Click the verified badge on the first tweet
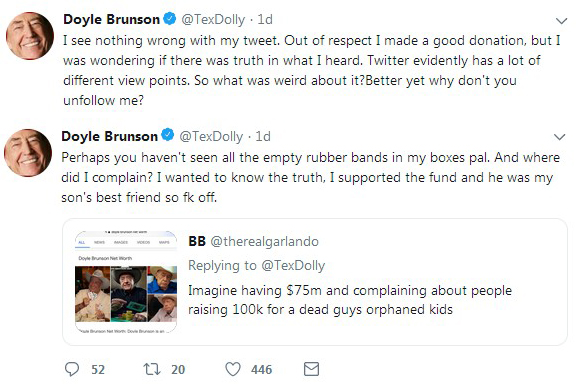 point(170,18)
